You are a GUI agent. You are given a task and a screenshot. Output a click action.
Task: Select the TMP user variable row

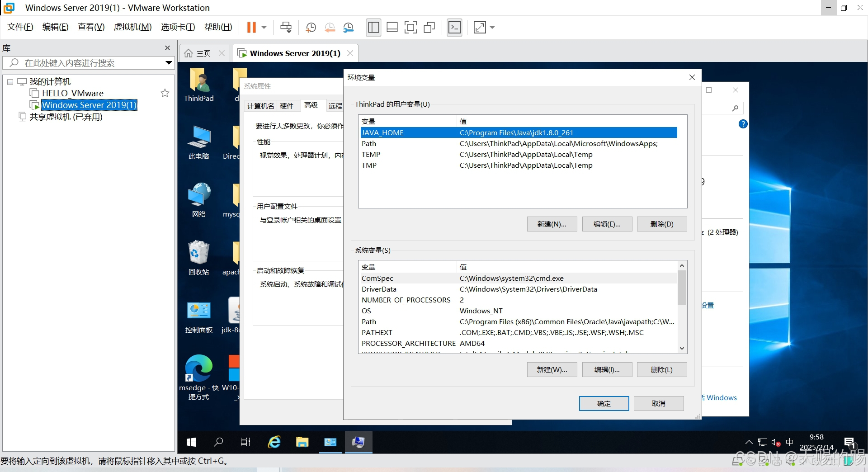coord(519,165)
